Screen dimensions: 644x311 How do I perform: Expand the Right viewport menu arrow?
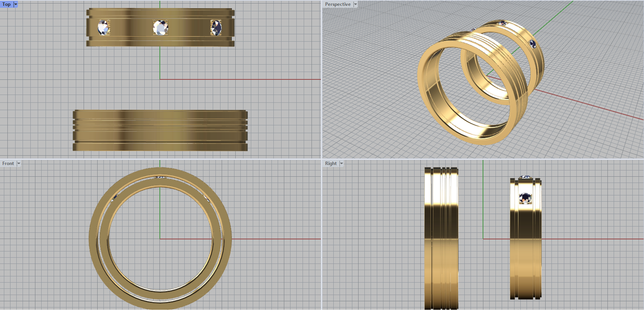(x=341, y=163)
